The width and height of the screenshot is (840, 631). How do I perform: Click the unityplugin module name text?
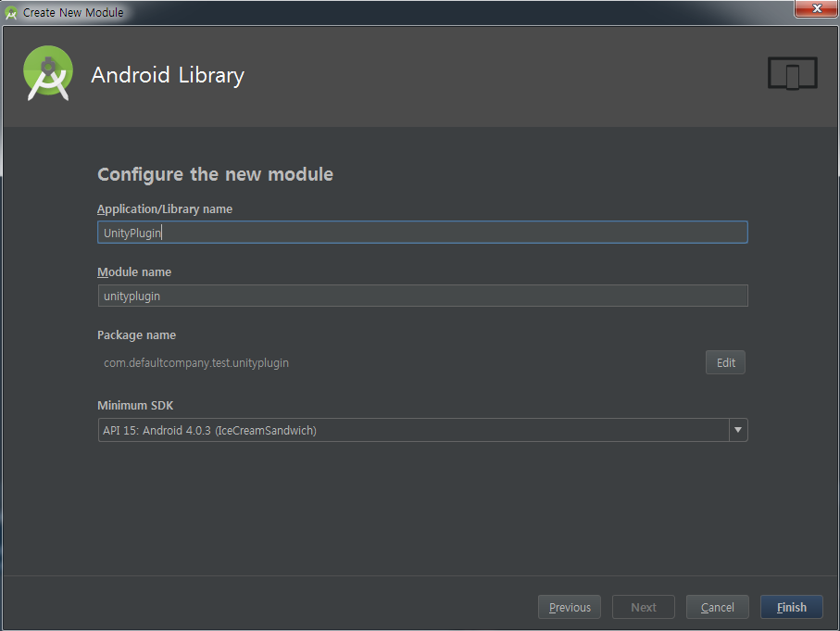point(131,296)
